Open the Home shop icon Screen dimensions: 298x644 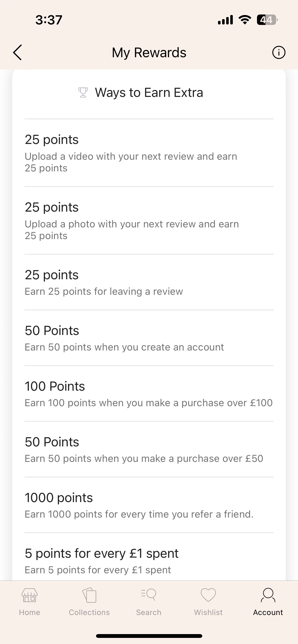30,595
